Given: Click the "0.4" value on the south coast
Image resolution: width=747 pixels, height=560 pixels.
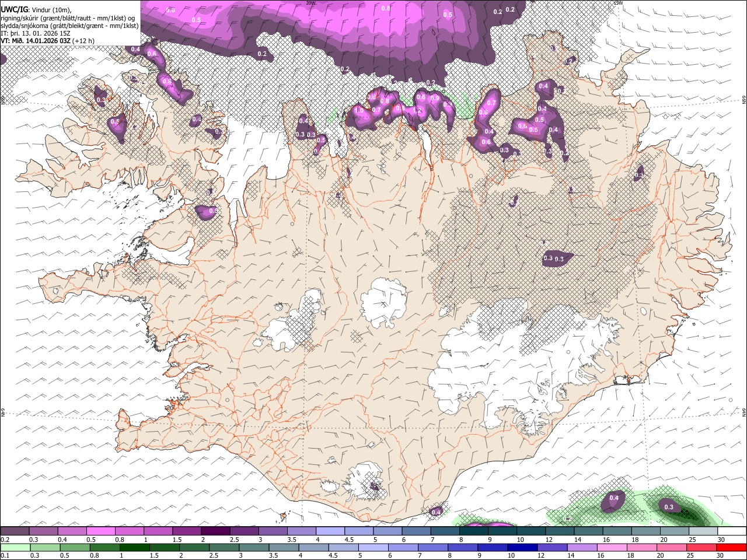Looking at the screenshot, I should click(436, 512).
